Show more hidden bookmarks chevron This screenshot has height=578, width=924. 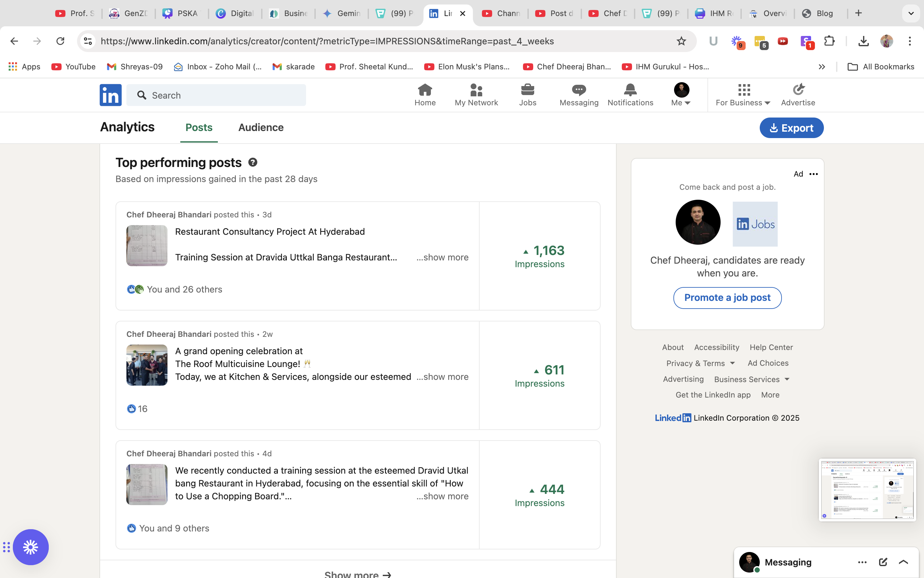click(822, 67)
